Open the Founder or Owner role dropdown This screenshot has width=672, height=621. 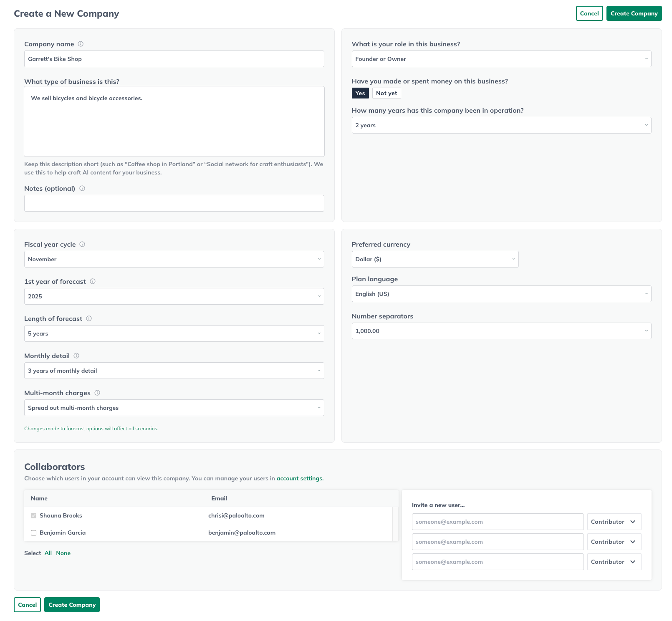[x=501, y=59]
